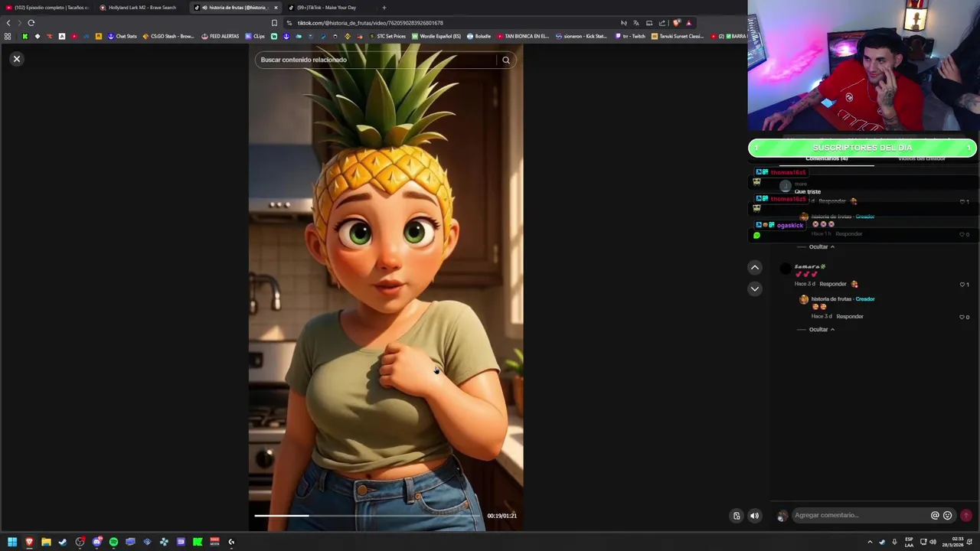Open the 'TAN BIONICA EN EL...' bookmark

tap(524, 36)
